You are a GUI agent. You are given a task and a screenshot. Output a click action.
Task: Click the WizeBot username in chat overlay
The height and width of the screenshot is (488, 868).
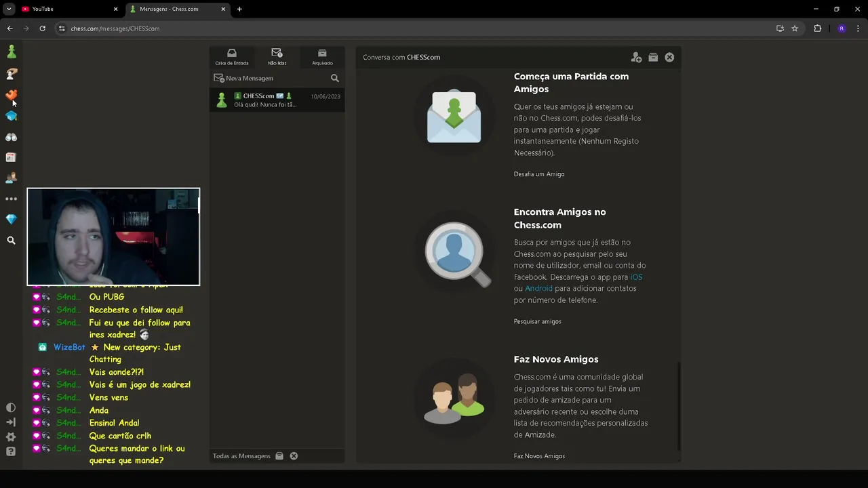click(69, 347)
